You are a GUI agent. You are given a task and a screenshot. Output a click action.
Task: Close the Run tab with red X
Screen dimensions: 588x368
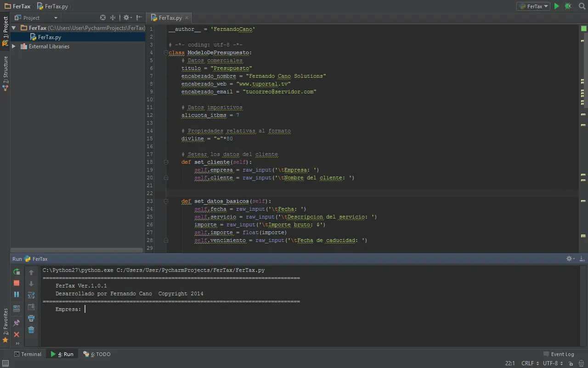(17, 334)
